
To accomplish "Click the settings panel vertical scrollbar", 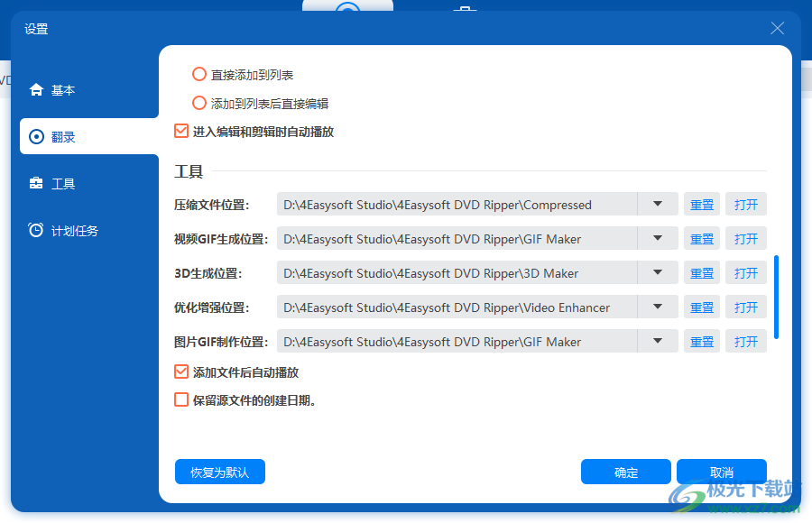I will pos(776,297).
